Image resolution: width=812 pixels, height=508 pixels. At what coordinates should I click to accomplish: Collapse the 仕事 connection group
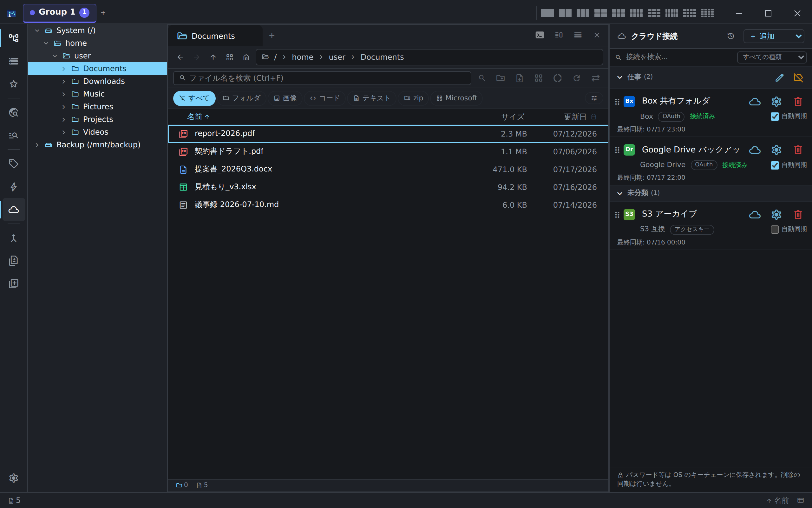(x=620, y=77)
